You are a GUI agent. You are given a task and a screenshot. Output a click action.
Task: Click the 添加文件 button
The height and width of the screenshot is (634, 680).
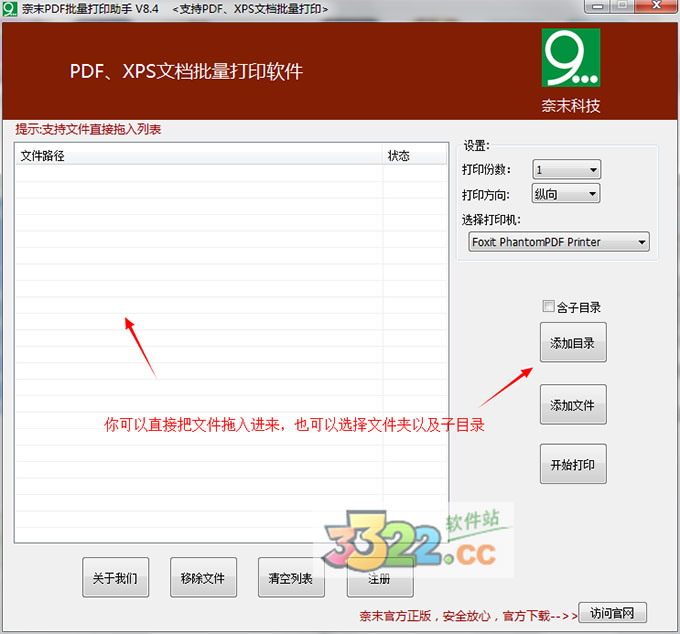pyautogui.click(x=573, y=405)
